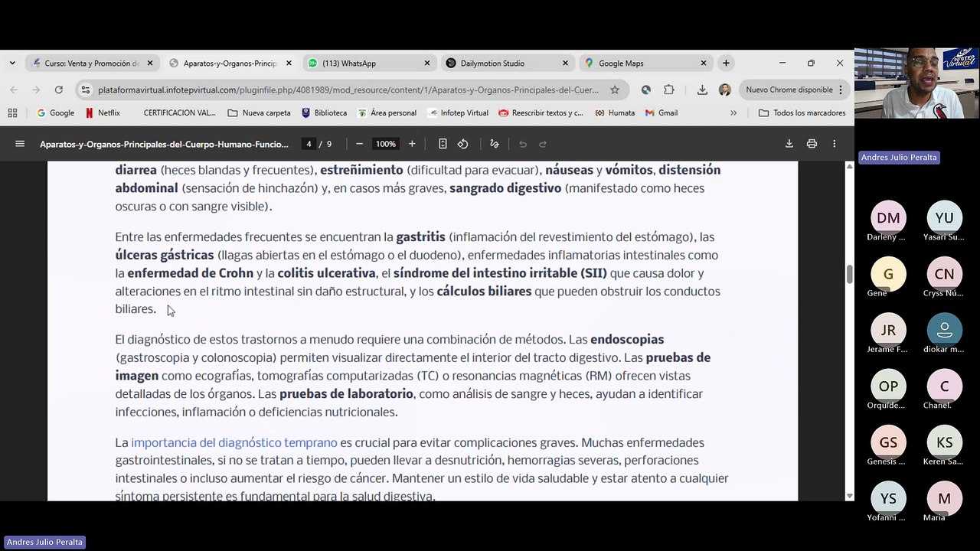Viewport: 980px width, 551px height.
Task: View site information icon in address bar
Action: pyautogui.click(x=86, y=90)
